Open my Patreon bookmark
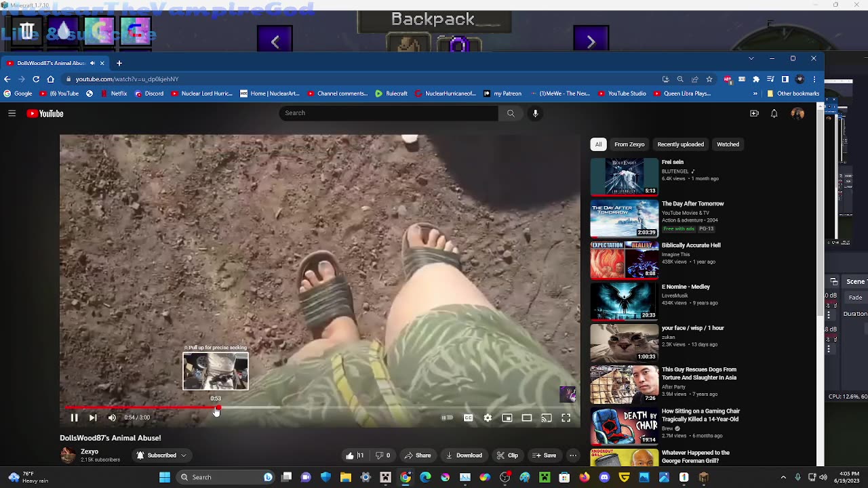 pyautogui.click(x=502, y=94)
